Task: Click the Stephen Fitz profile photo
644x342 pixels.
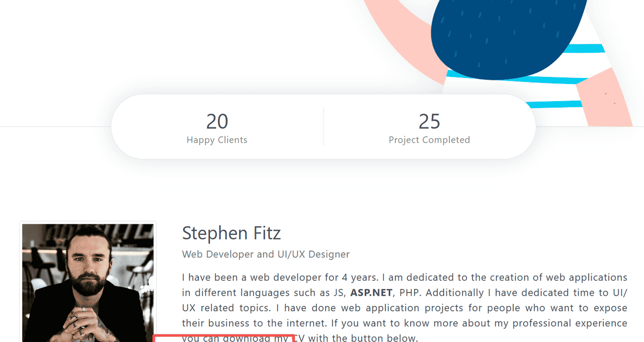Action: [x=88, y=283]
